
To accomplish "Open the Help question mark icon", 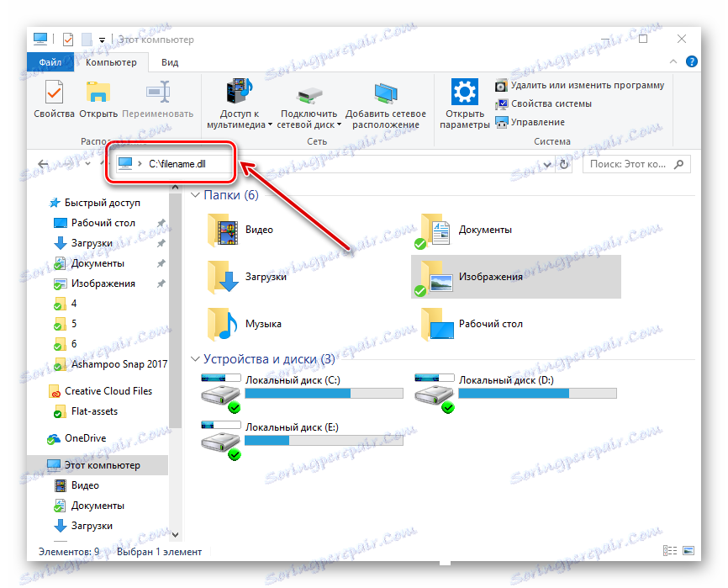I will tap(691, 61).
